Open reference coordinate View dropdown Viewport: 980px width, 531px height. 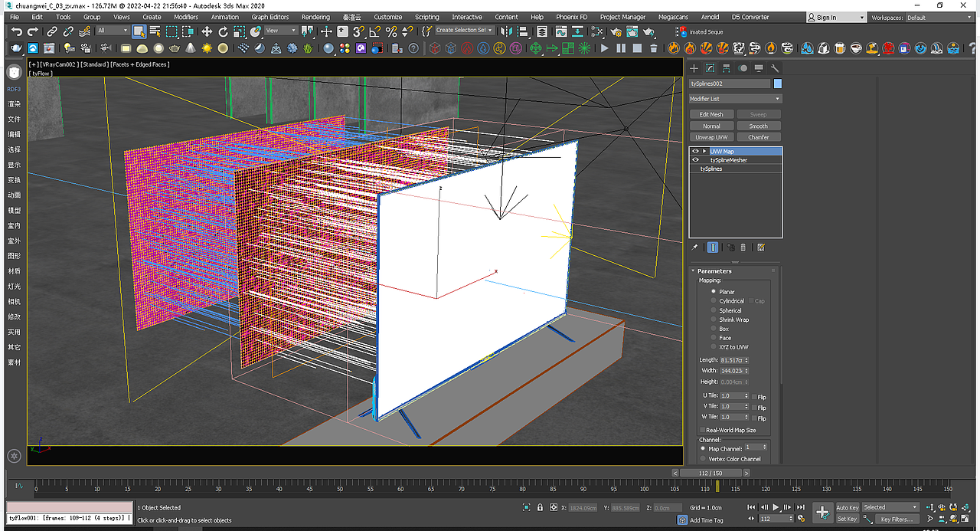(281, 31)
